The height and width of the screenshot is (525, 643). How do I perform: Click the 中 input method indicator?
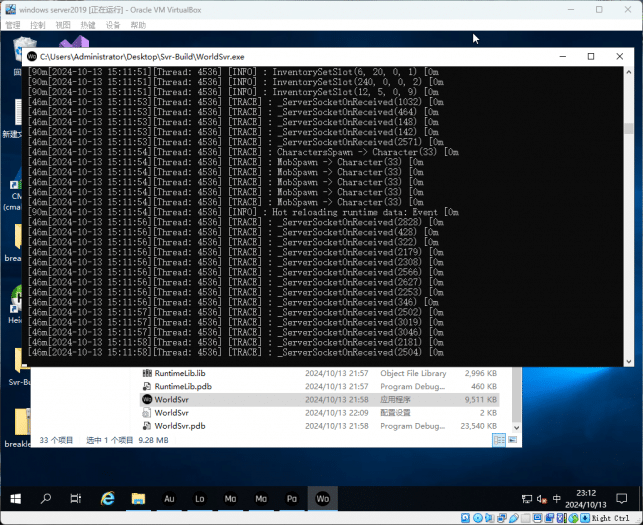(x=557, y=498)
